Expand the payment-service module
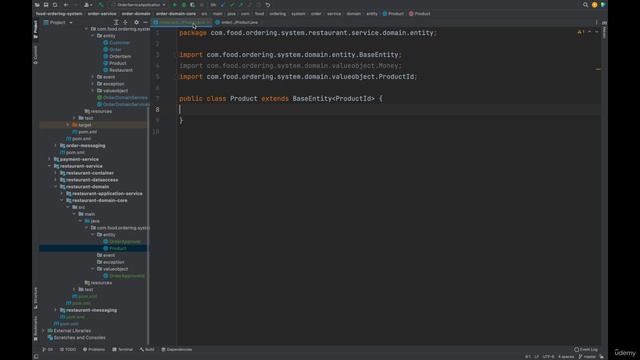 coord(50,159)
